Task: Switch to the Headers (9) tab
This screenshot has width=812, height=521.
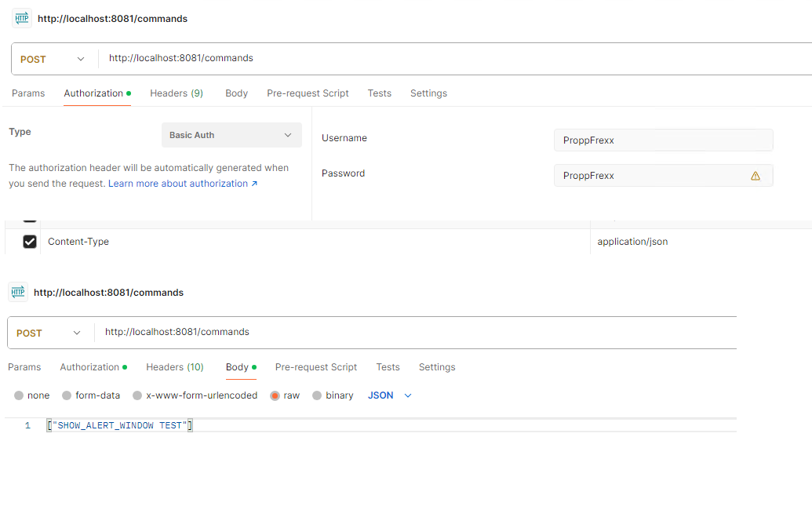Action: point(177,93)
